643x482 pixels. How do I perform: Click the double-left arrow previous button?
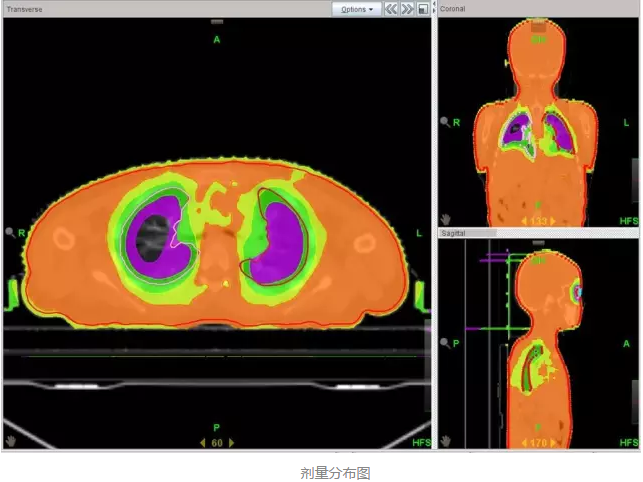point(392,9)
